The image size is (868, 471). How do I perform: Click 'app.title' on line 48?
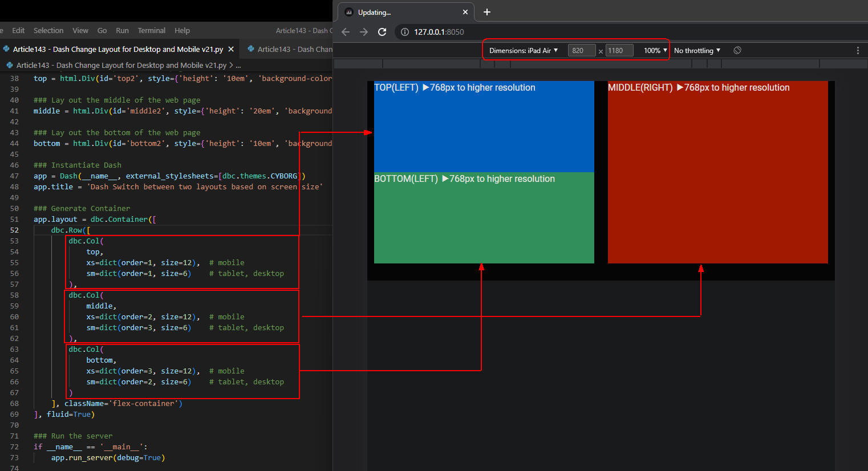(x=53, y=186)
